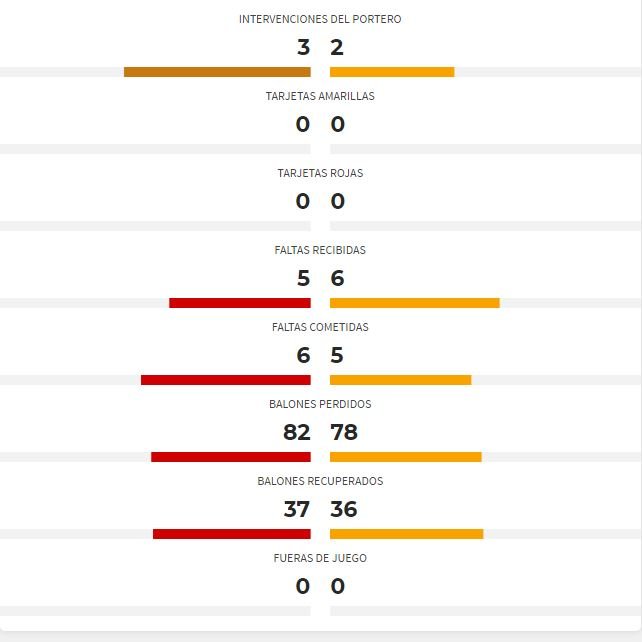642x642 pixels.
Task: Click the Faltas Recibidas heading
Action: click(x=320, y=250)
